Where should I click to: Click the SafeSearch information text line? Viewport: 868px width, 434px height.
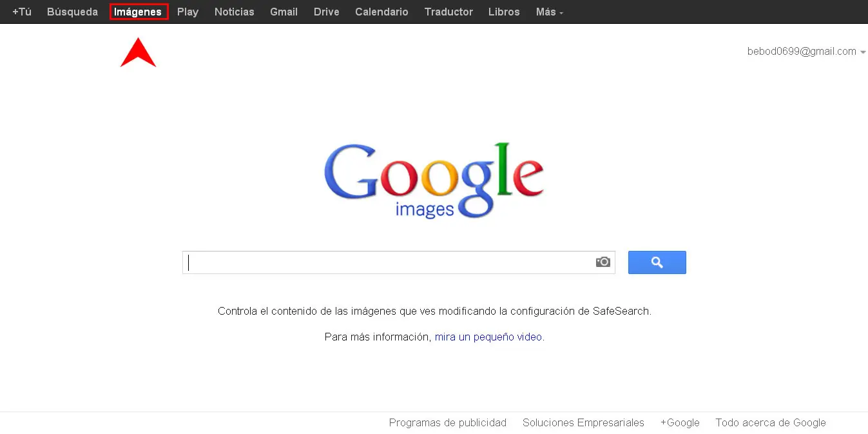click(435, 311)
